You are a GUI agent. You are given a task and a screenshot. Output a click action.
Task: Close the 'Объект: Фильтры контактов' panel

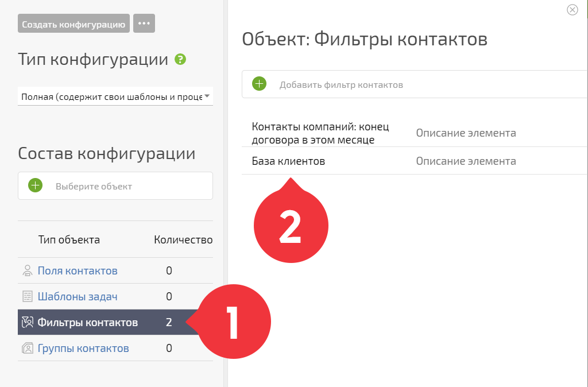(572, 10)
